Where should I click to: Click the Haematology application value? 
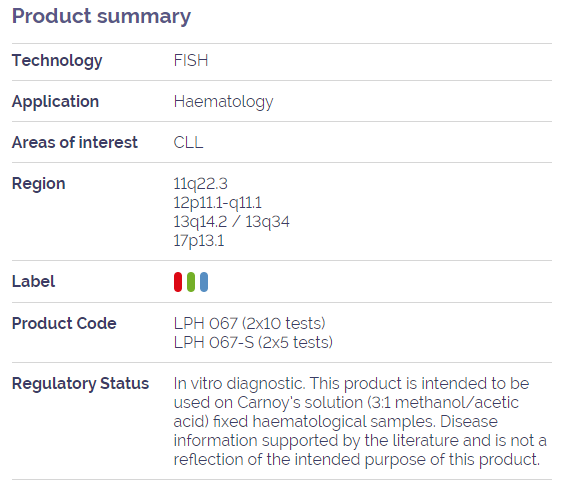pos(223,102)
